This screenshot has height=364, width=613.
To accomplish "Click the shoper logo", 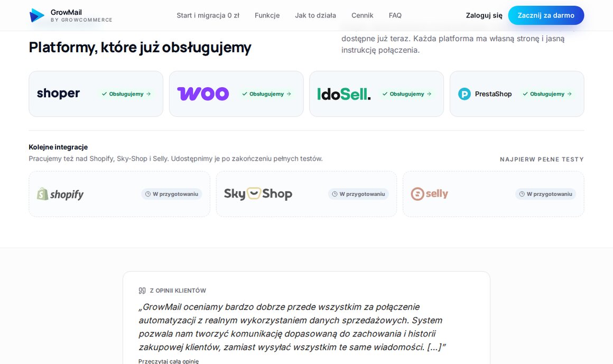I will coord(58,94).
